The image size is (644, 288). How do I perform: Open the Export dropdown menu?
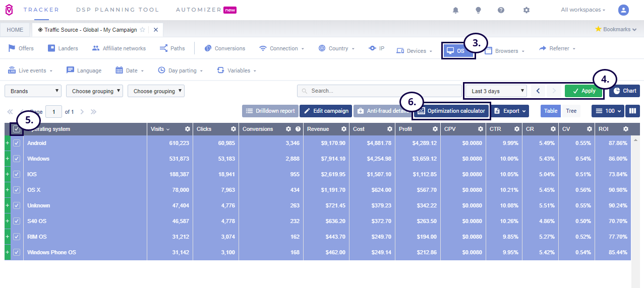[x=511, y=111]
